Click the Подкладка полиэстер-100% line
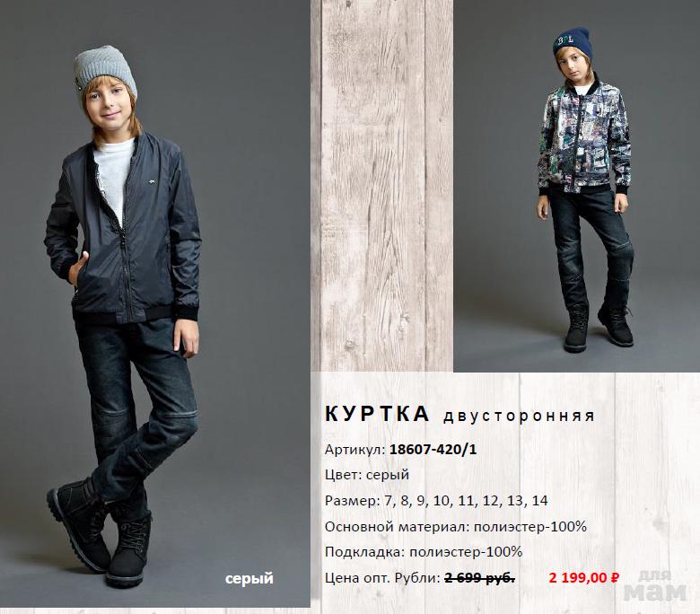Viewport: 700px width, 614px height. 424,552
